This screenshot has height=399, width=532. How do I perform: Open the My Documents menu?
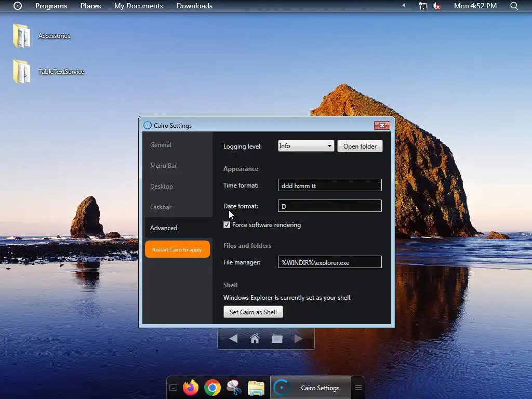138,6
